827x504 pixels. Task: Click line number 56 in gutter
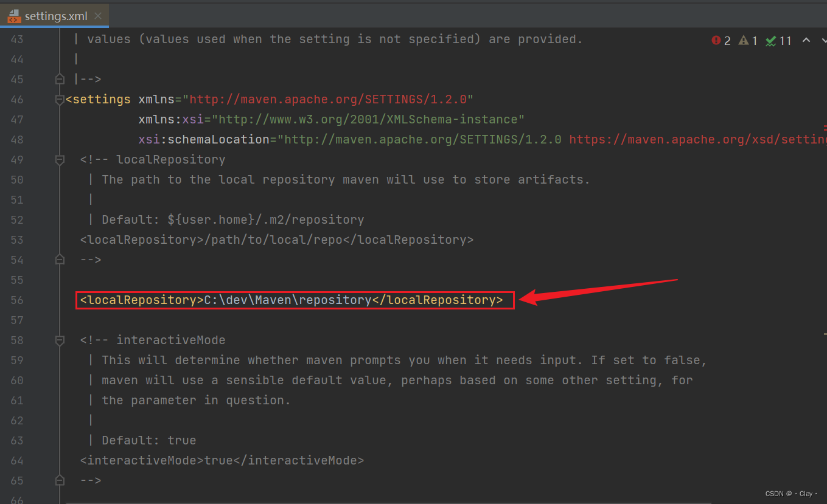[x=17, y=300]
